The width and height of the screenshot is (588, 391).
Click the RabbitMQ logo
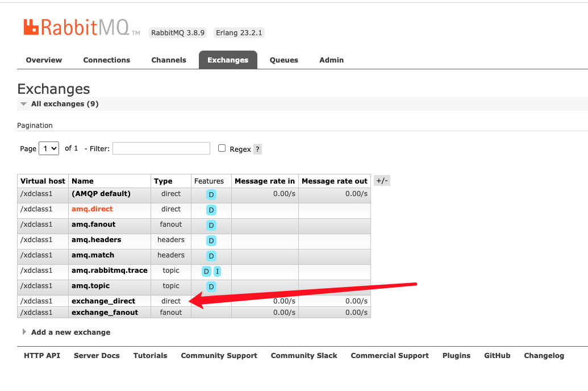click(82, 27)
